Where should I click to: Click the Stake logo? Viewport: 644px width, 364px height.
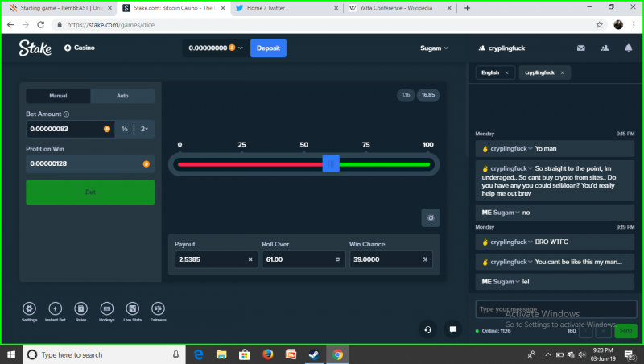tap(35, 48)
